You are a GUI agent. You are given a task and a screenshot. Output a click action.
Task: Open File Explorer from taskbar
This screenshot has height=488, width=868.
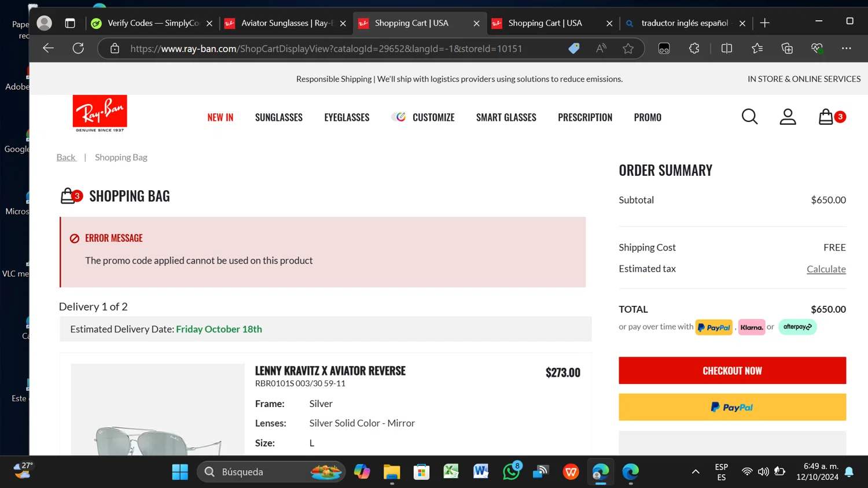click(392, 472)
